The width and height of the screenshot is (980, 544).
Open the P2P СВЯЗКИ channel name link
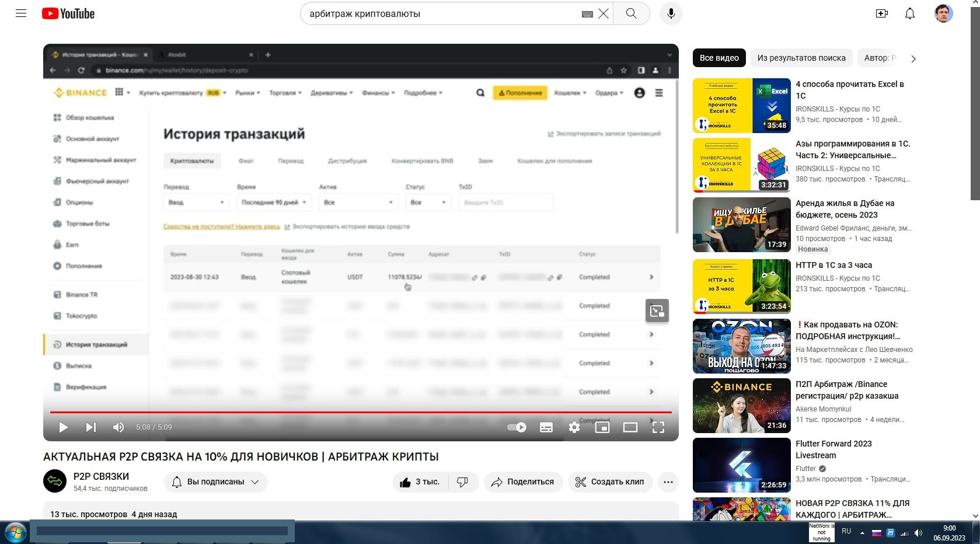[101, 476]
